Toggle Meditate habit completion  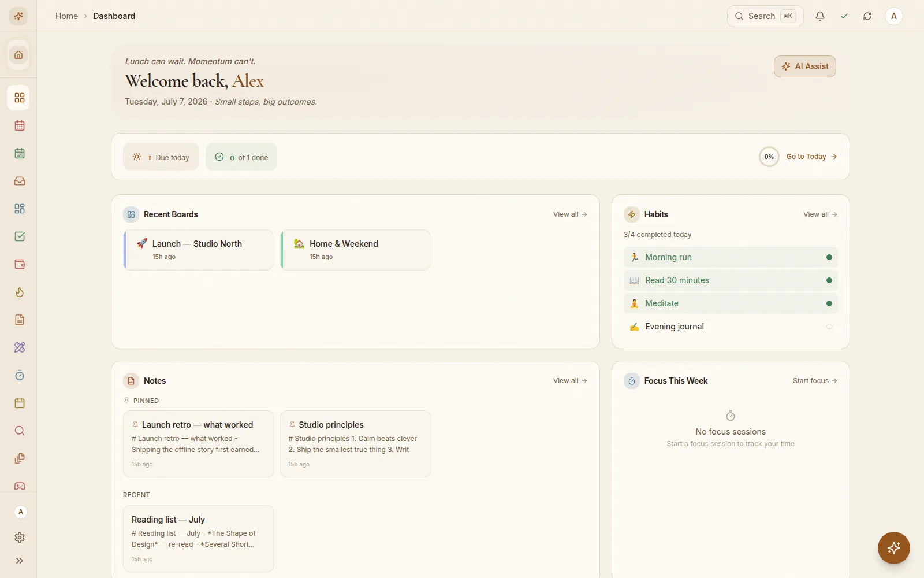tap(731, 303)
